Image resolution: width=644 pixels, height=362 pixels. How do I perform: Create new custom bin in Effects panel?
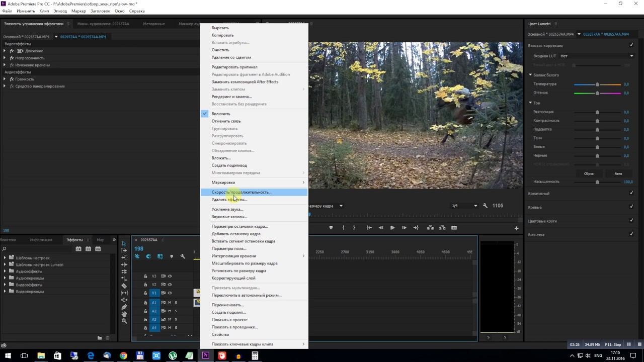(100, 338)
